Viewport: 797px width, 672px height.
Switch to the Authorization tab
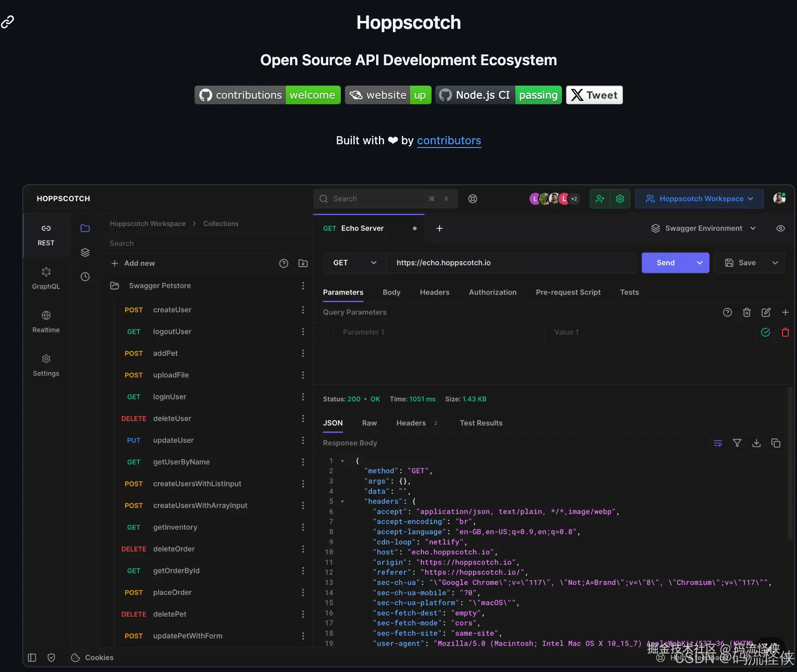(x=493, y=292)
